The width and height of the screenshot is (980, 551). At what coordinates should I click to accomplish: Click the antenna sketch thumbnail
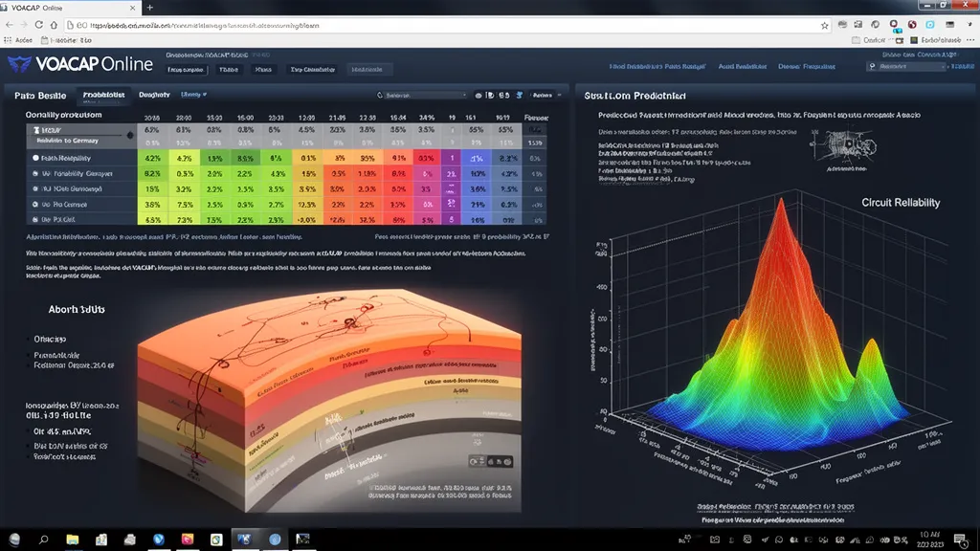[x=846, y=148]
